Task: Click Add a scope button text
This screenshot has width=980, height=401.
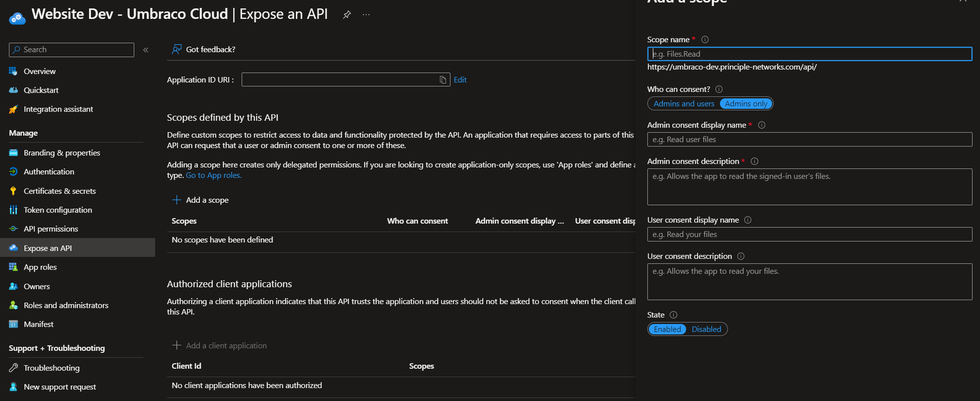Action: point(207,200)
